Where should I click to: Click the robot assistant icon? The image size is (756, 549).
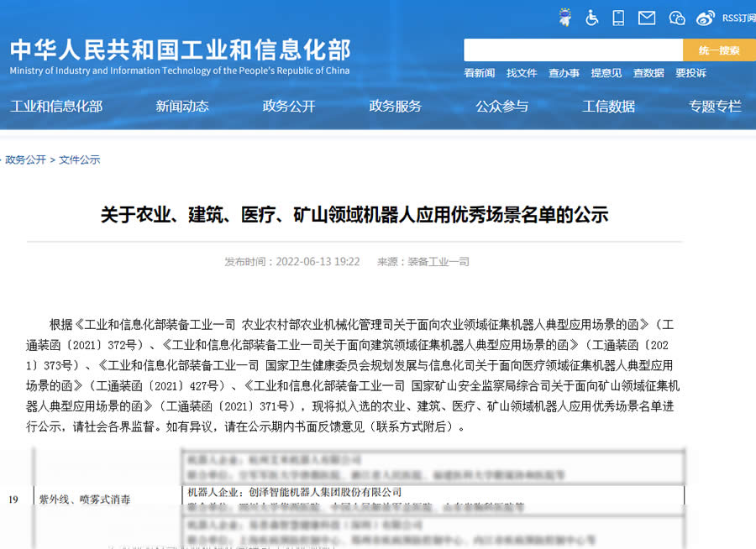[565, 17]
